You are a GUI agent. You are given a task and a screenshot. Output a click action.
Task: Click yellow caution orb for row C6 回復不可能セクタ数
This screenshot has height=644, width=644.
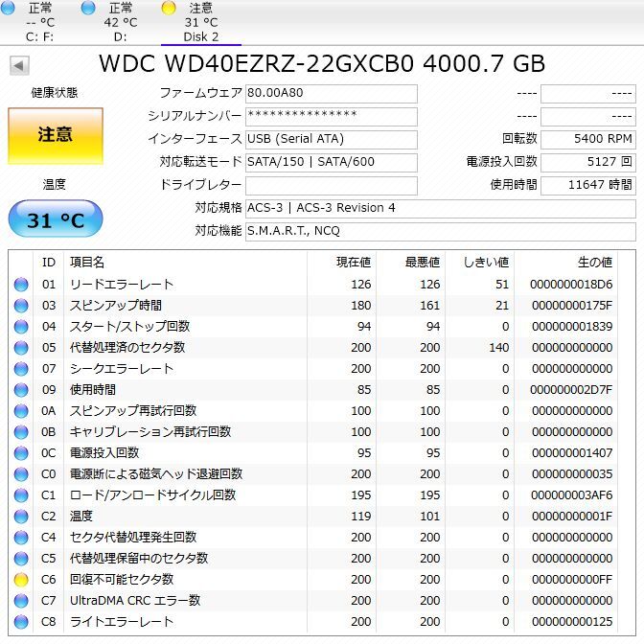[x=21, y=580]
